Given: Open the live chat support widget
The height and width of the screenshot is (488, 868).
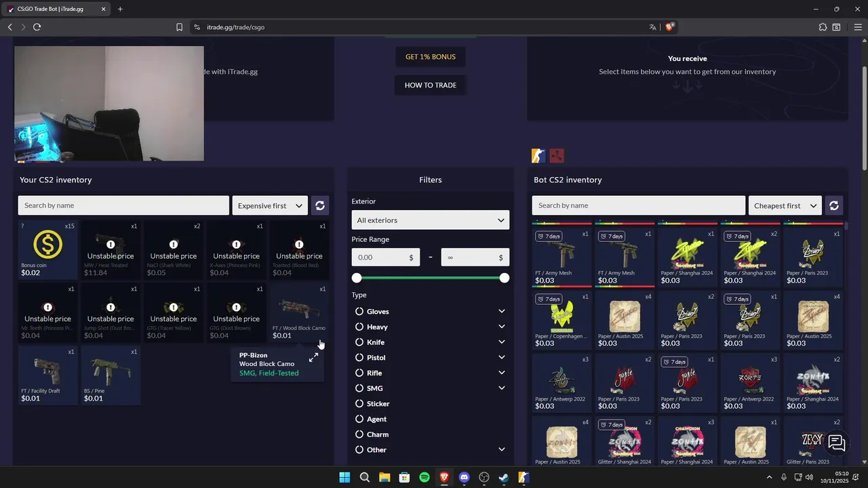Looking at the screenshot, I should 837,443.
